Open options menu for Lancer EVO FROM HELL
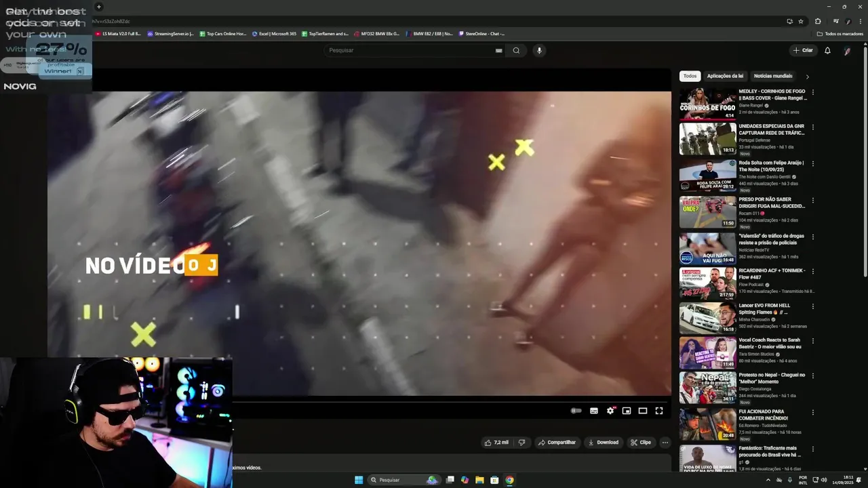Image resolution: width=868 pixels, height=488 pixels. click(812, 306)
